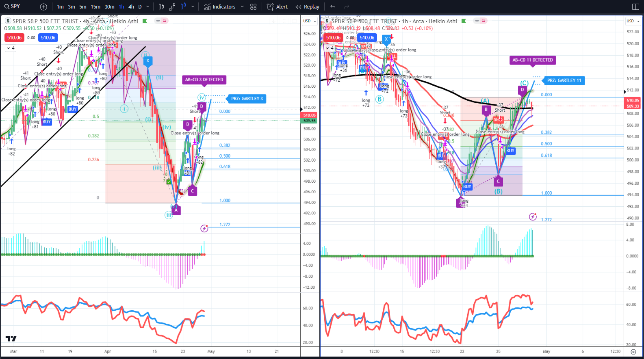The width and height of the screenshot is (644, 359).
Task: Open USD currency dropdown on 1h chart
Action: pyautogui.click(x=633, y=21)
